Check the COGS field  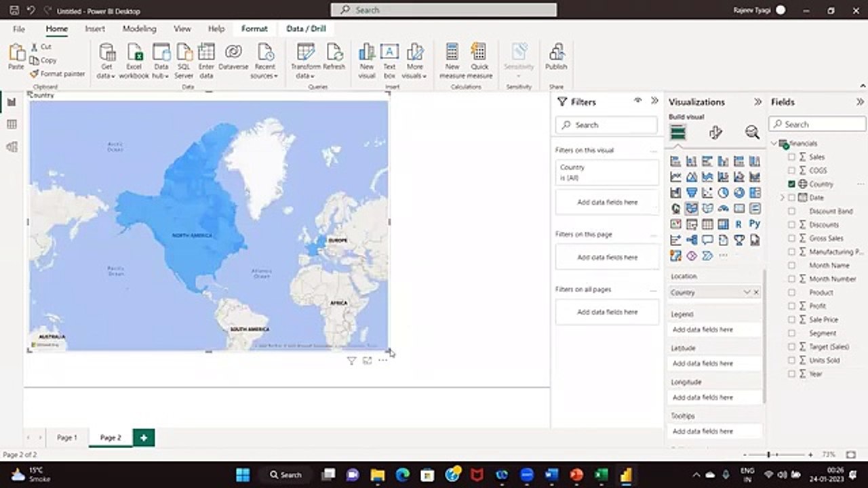tap(791, 170)
